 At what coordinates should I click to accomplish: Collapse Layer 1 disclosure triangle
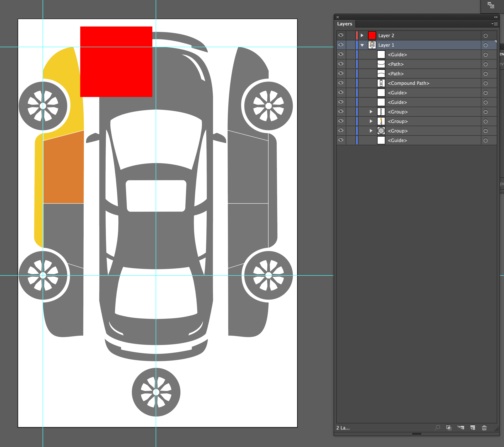(x=362, y=45)
